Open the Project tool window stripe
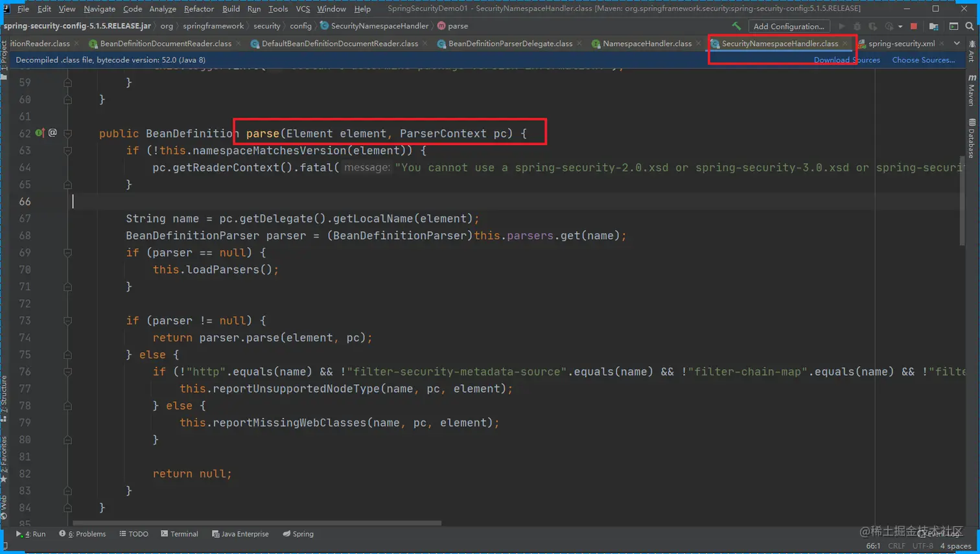 pos(4,60)
